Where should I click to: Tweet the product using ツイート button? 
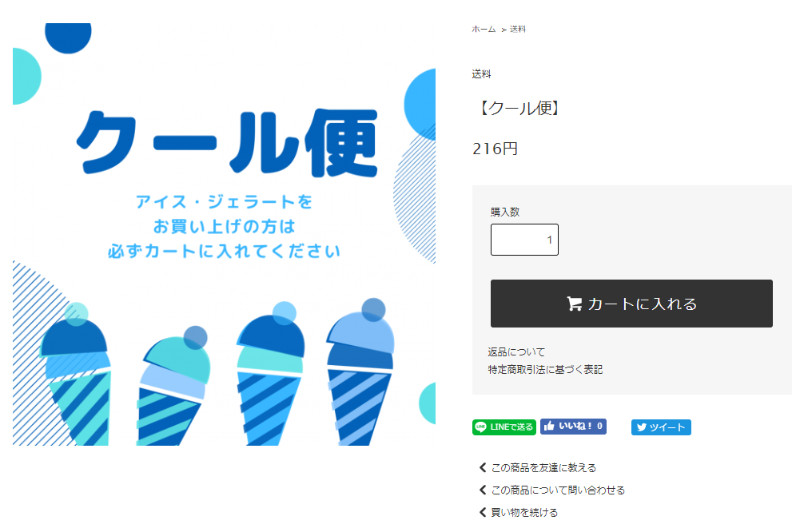(x=661, y=427)
